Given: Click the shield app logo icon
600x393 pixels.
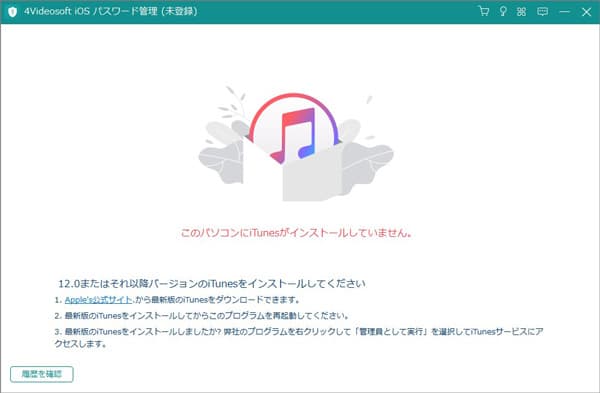Looking at the screenshot, I should click(x=12, y=12).
